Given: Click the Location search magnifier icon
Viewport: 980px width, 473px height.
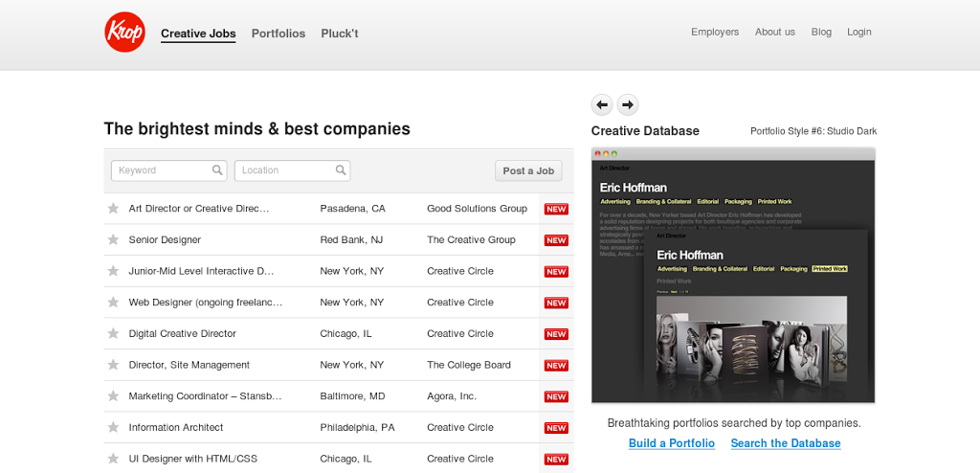Looking at the screenshot, I should pyautogui.click(x=341, y=169).
